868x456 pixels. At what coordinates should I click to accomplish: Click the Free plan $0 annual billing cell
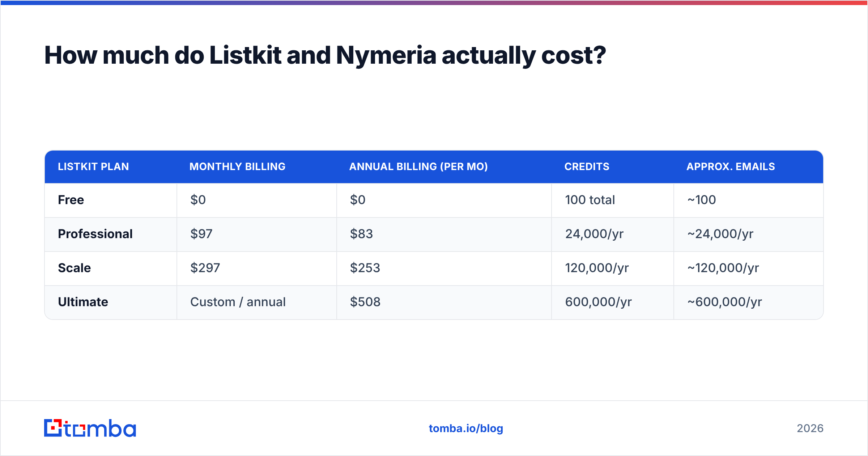444,200
